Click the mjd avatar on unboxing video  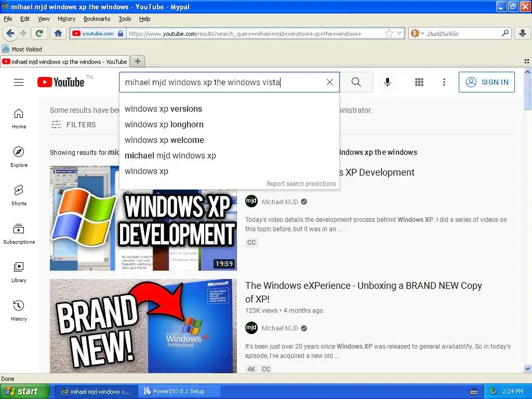(251, 328)
